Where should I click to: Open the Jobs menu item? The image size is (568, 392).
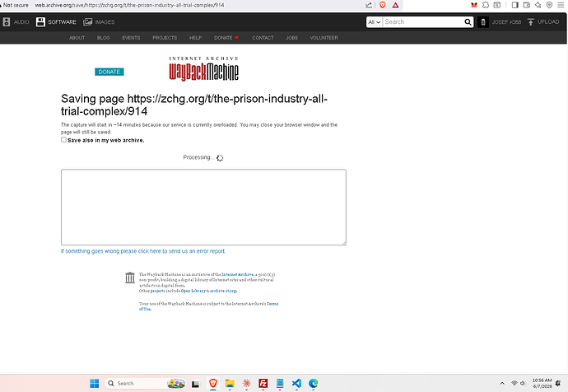(291, 38)
